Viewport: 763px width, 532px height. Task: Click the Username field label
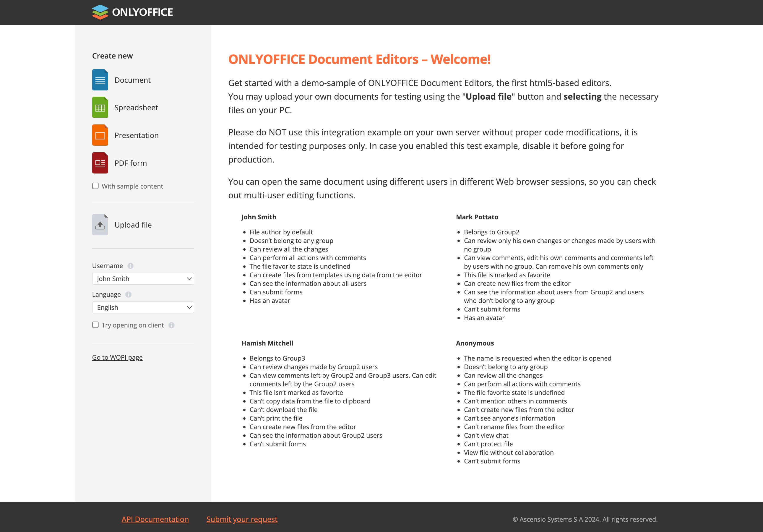(107, 266)
